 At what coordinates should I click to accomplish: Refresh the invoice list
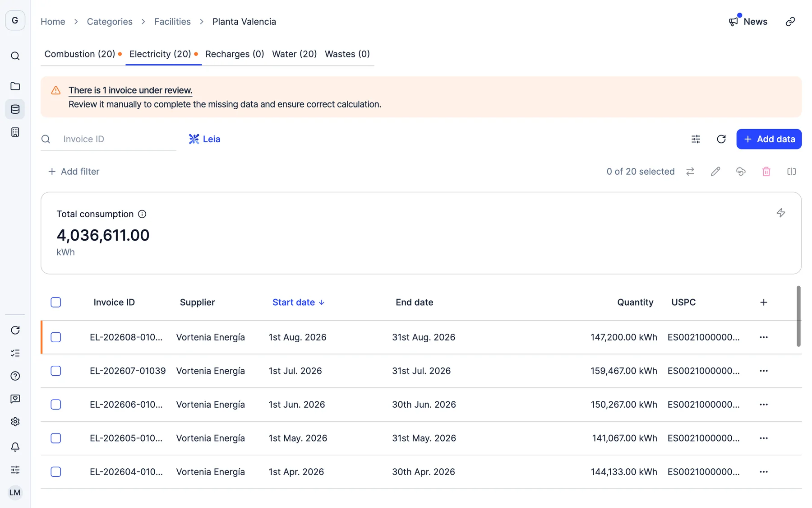[721, 139]
